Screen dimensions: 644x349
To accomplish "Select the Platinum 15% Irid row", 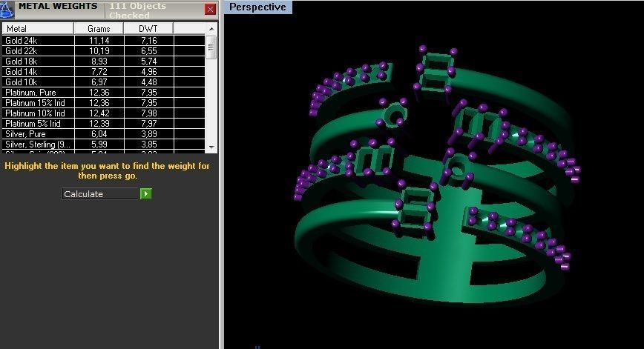I will [x=104, y=102].
